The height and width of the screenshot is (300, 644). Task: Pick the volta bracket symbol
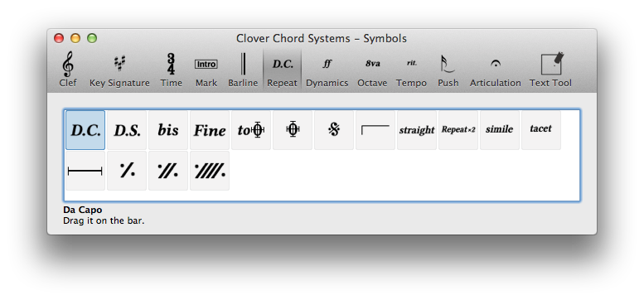[x=375, y=130]
